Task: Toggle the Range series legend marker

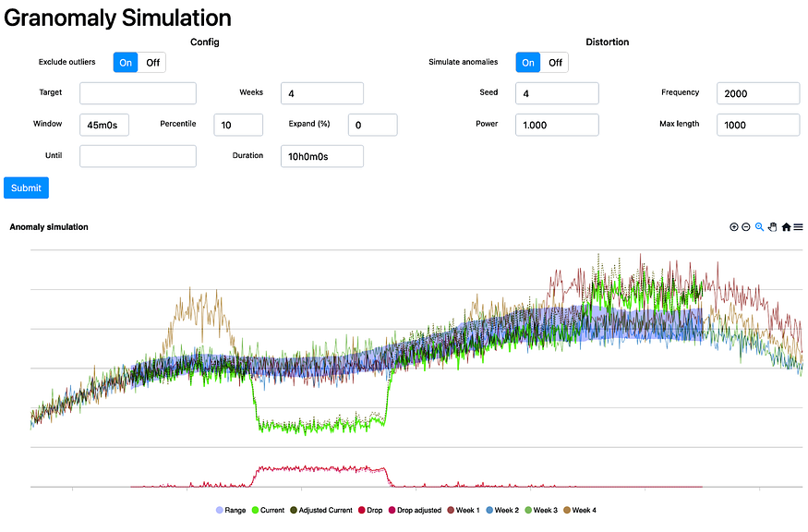Action: click(219, 510)
